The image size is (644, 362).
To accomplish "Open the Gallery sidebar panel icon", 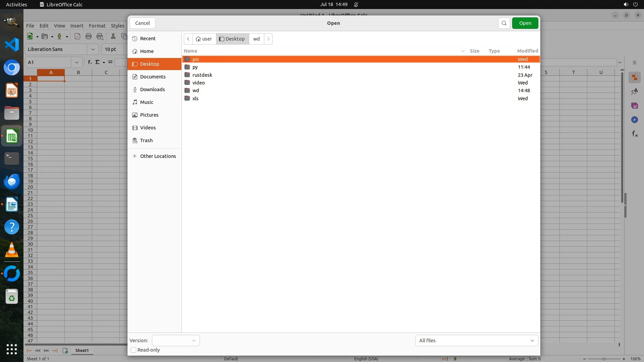I will coord(634,106).
